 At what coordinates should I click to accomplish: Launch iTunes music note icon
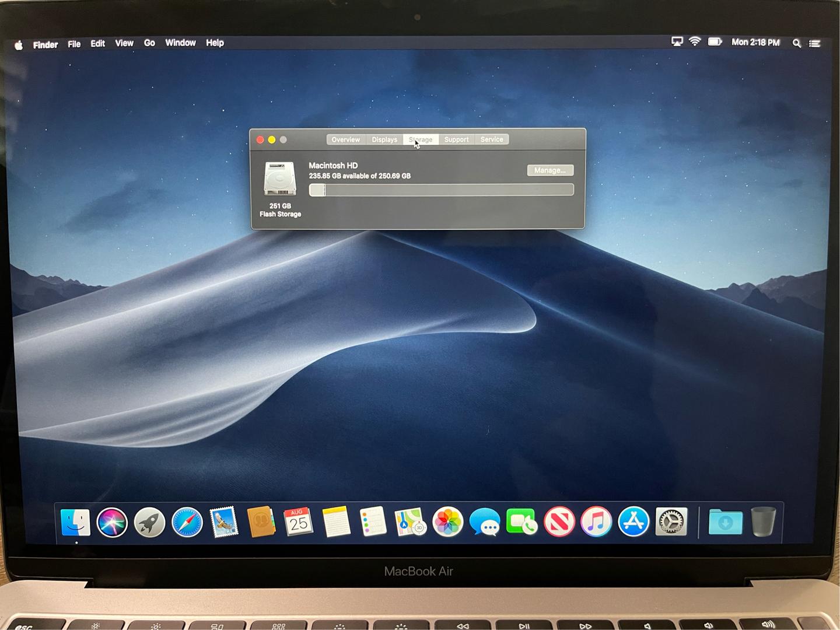(x=596, y=522)
